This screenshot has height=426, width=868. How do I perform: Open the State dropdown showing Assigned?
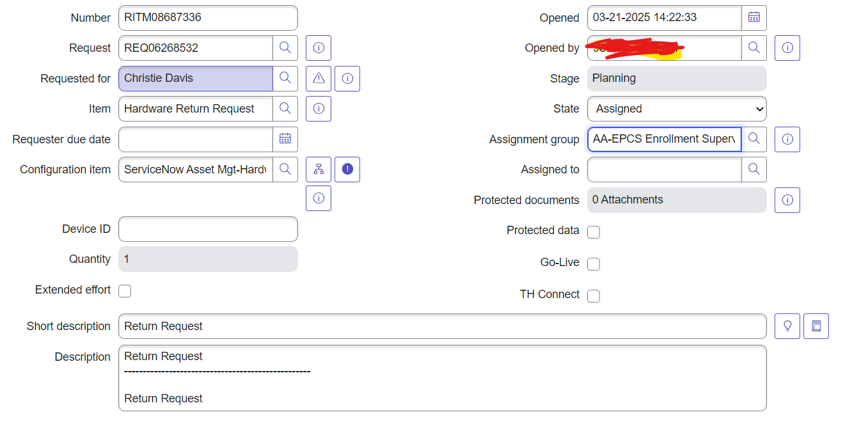pos(677,109)
